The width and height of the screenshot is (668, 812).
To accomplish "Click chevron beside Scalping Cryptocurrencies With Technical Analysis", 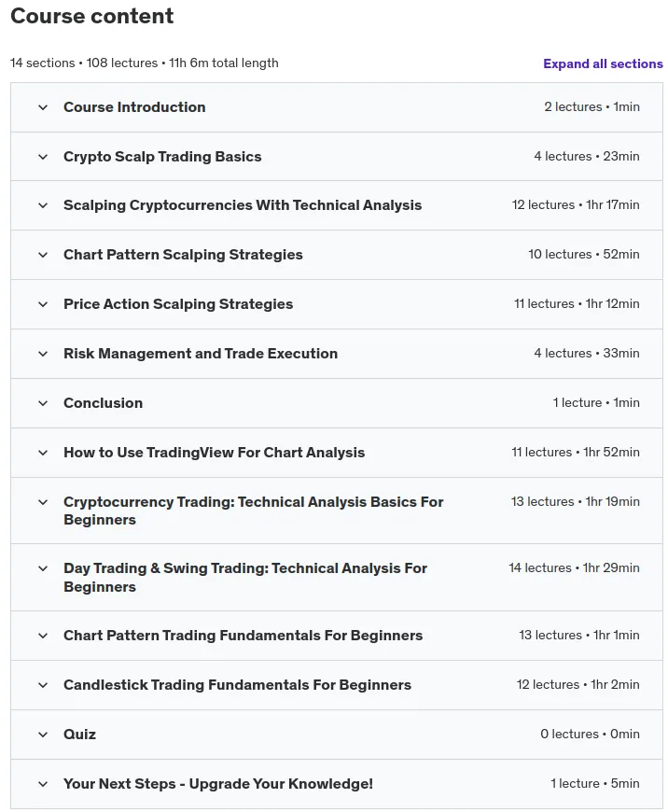I will [x=43, y=205].
